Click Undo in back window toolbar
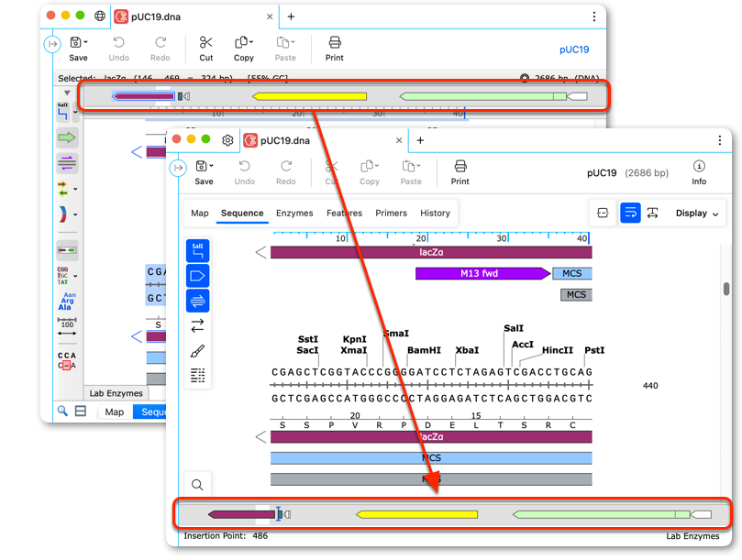 pyautogui.click(x=119, y=49)
